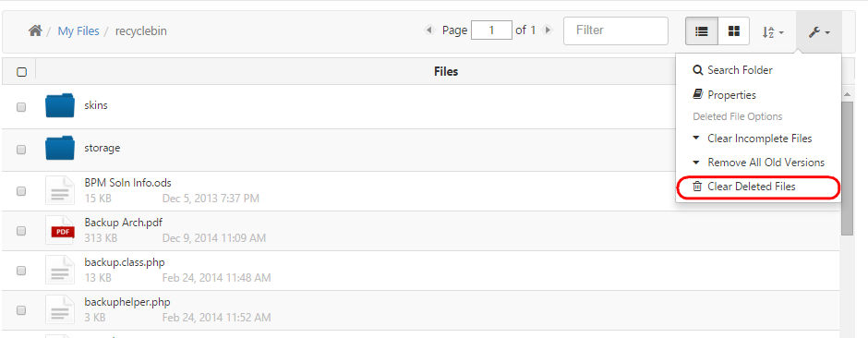Open the sort order dropdown
This screenshot has width=868, height=338.
tap(773, 32)
